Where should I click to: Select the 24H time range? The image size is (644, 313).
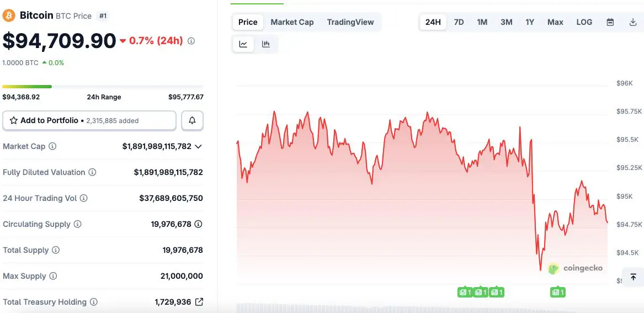point(433,22)
